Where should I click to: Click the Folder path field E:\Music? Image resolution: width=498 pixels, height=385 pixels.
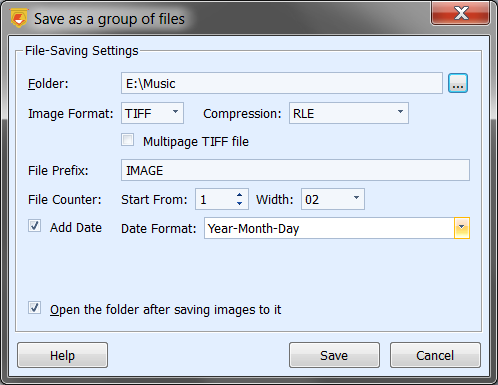282,83
